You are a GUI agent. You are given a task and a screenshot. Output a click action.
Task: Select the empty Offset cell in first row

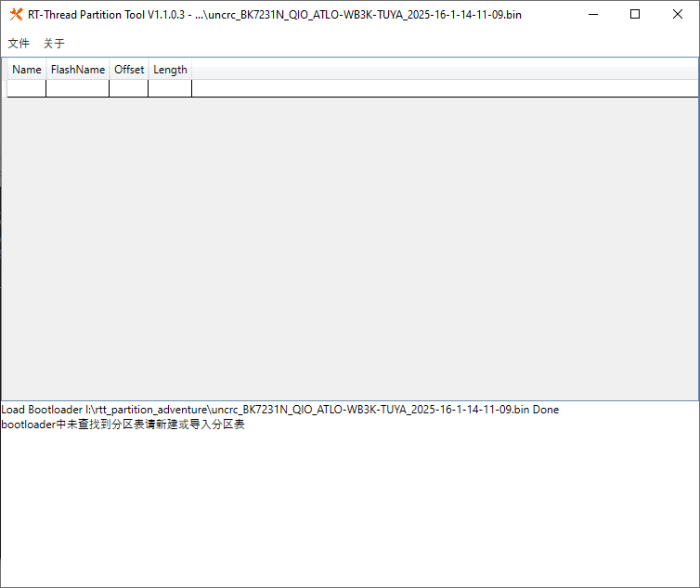click(128, 88)
